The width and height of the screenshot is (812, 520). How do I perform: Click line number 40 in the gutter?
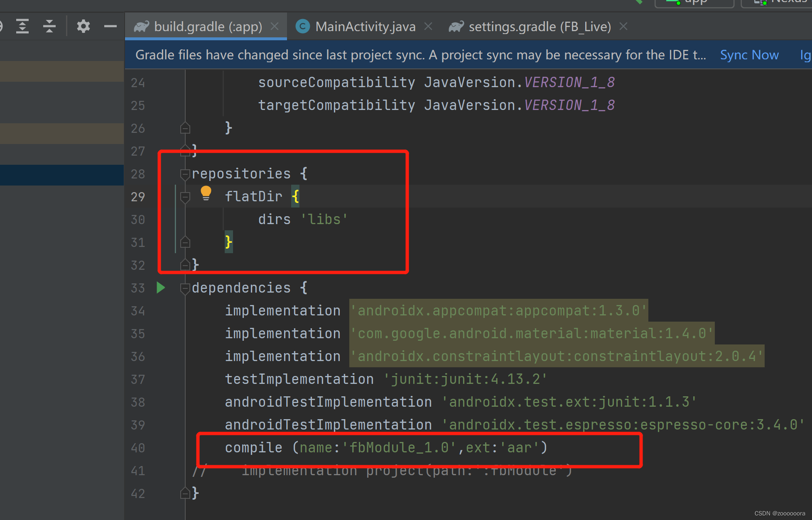tap(138, 448)
